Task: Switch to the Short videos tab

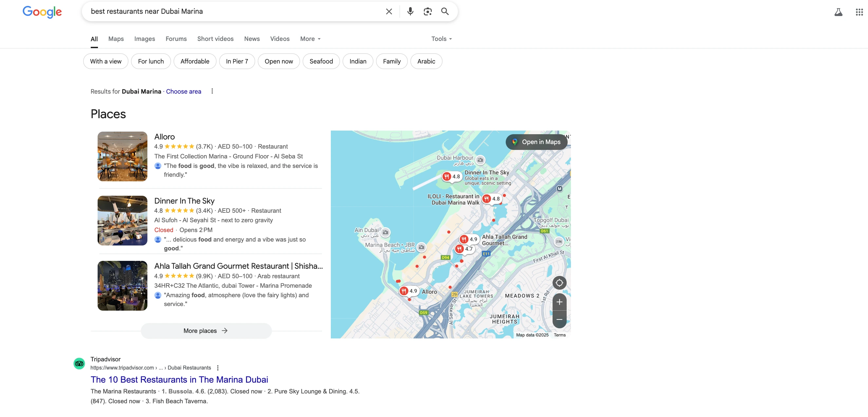Action: 215,39
